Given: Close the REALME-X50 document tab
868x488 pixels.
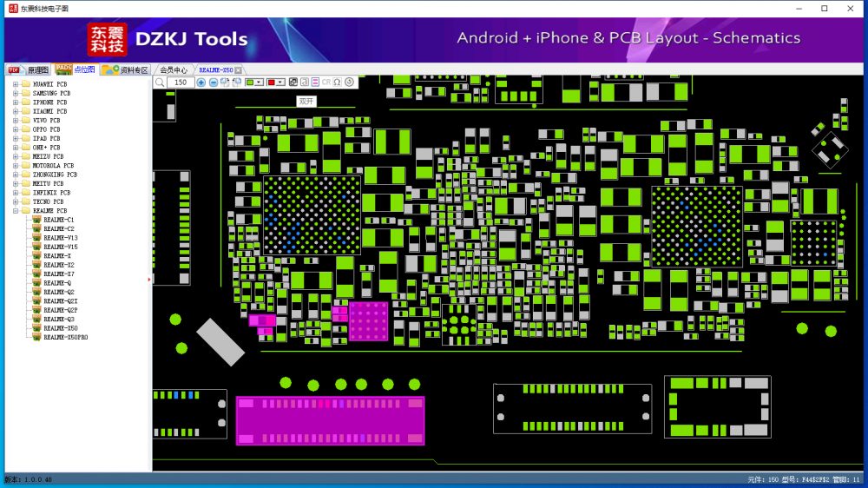Looking at the screenshot, I should [x=239, y=70].
